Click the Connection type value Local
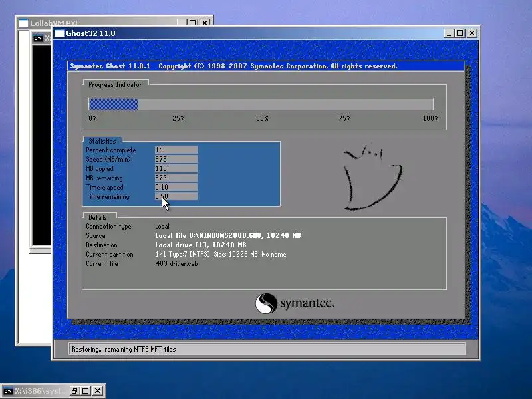The width and height of the screenshot is (532, 399). (x=162, y=226)
